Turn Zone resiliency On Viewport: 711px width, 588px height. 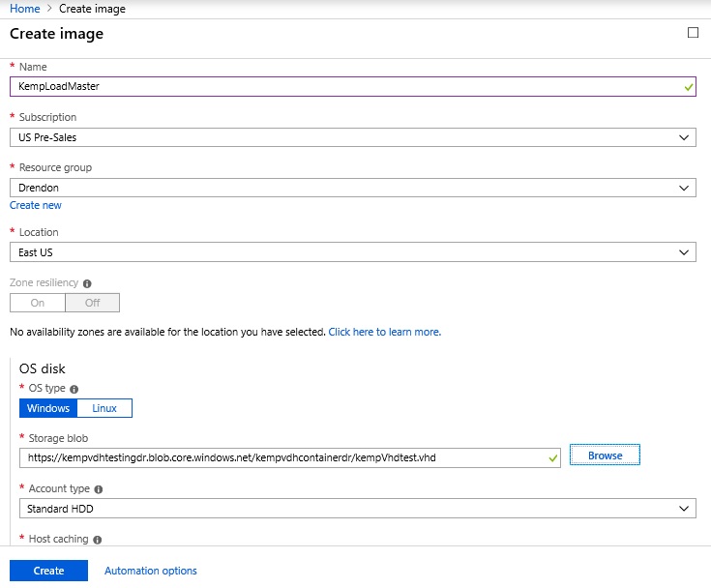38,303
